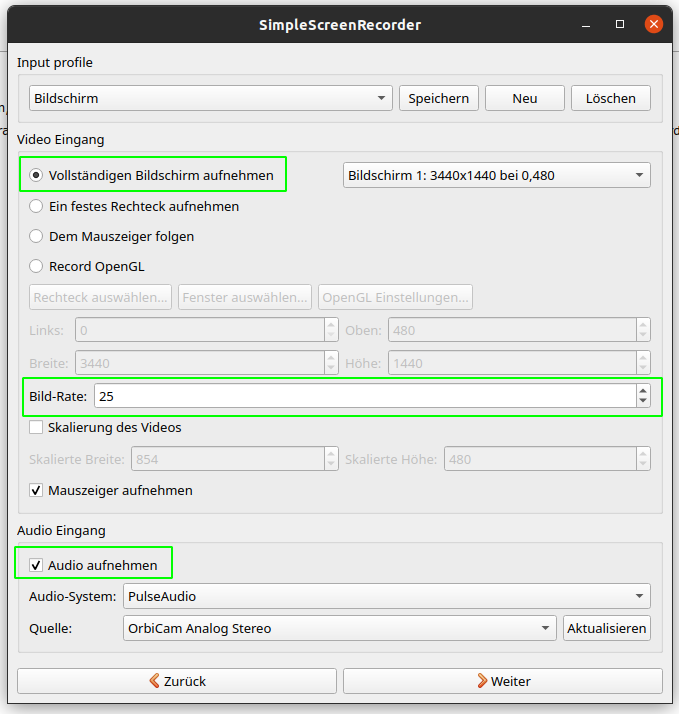Decrease Bild-Rate with the down arrow
Screen dimensions: 679x714
click(x=643, y=401)
